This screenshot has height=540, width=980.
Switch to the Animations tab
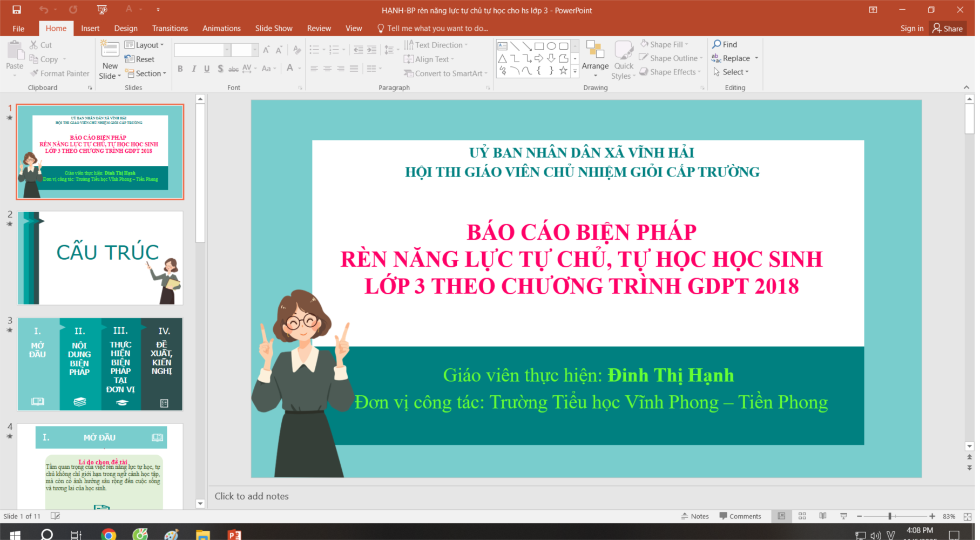click(x=221, y=28)
